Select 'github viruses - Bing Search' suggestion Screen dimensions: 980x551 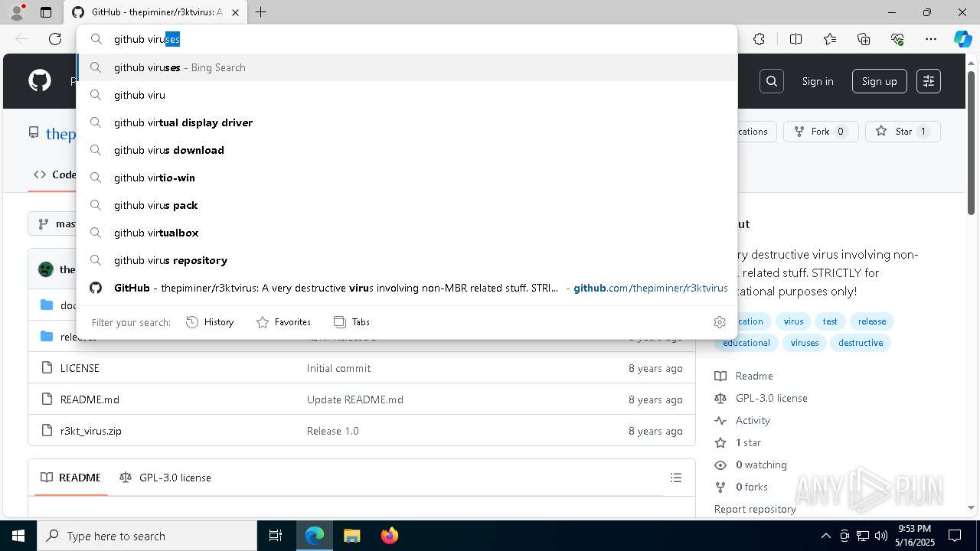(x=407, y=67)
